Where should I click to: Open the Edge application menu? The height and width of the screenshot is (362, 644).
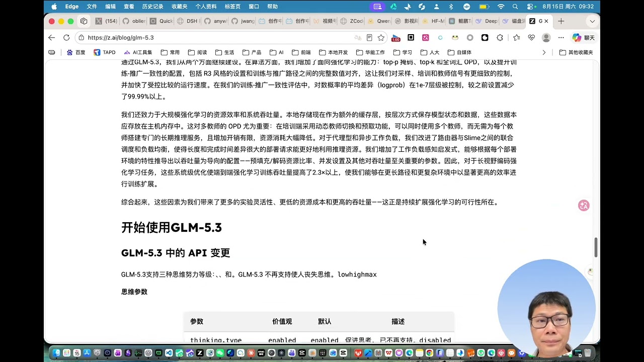(x=72, y=7)
